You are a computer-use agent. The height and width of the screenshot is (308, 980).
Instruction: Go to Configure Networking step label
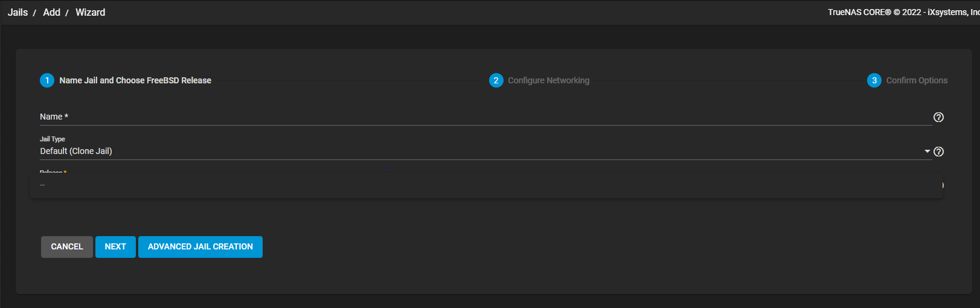coord(548,80)
